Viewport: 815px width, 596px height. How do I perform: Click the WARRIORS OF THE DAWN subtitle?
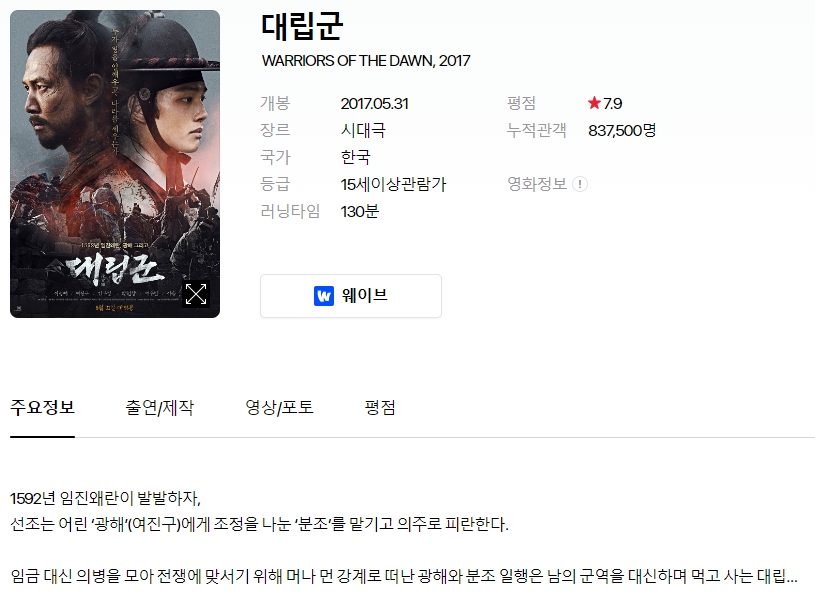366,61
